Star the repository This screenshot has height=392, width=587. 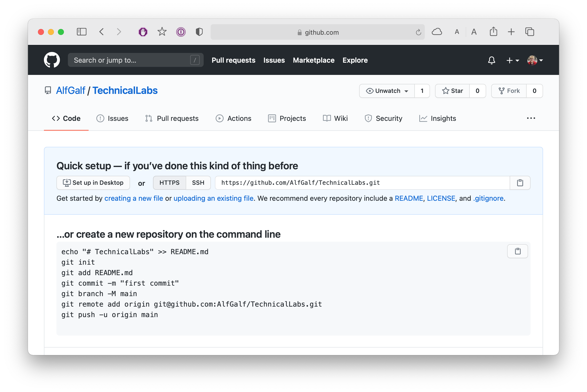pyautogui.click(x=452, y=91)
